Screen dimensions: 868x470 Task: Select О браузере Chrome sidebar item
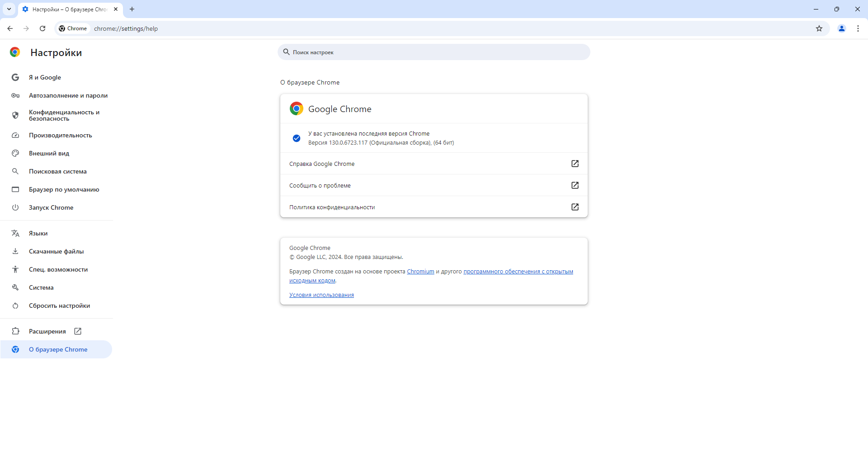tap(57, 349)
